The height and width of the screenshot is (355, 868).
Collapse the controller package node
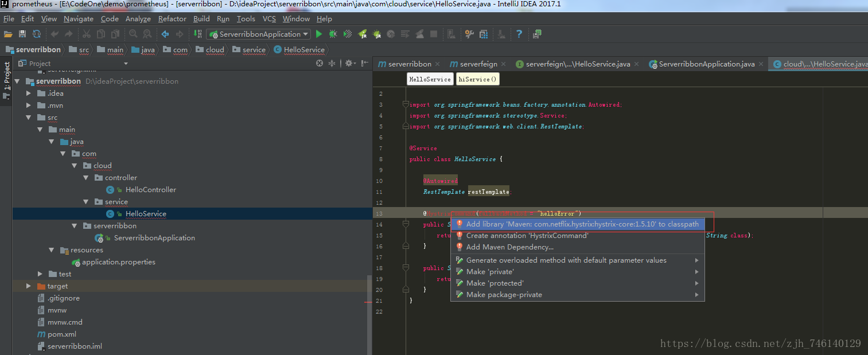(87, 178)
